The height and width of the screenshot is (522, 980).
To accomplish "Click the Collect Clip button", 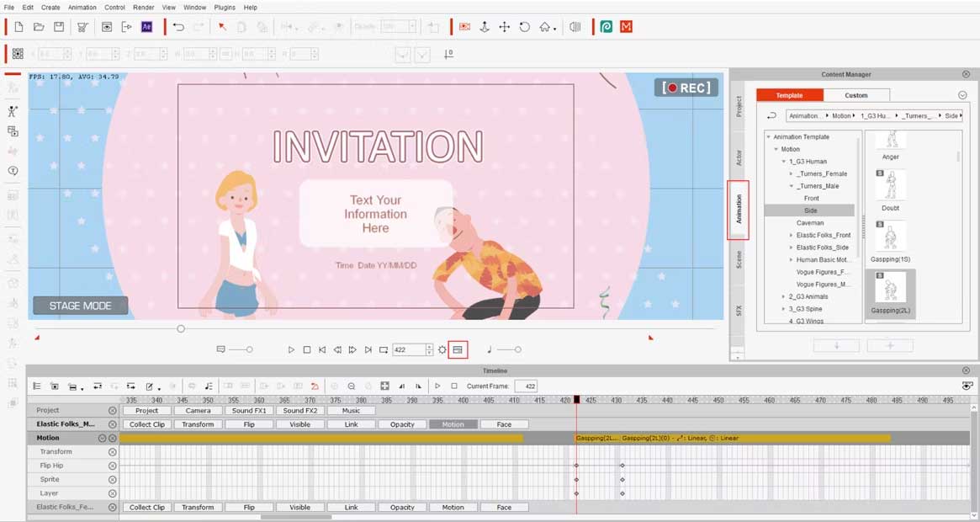I will click(x=146, y=423).
